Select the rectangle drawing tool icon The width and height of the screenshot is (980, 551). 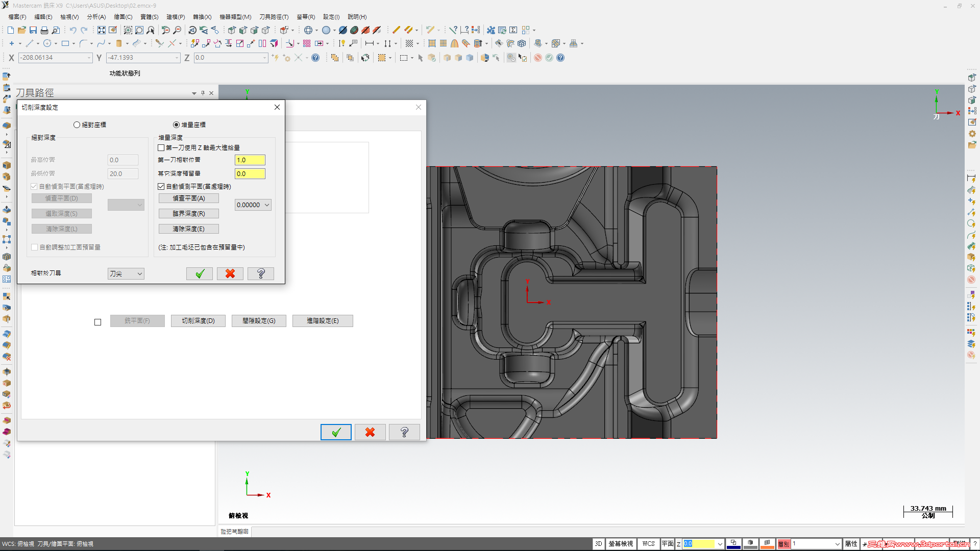point(65,43)
